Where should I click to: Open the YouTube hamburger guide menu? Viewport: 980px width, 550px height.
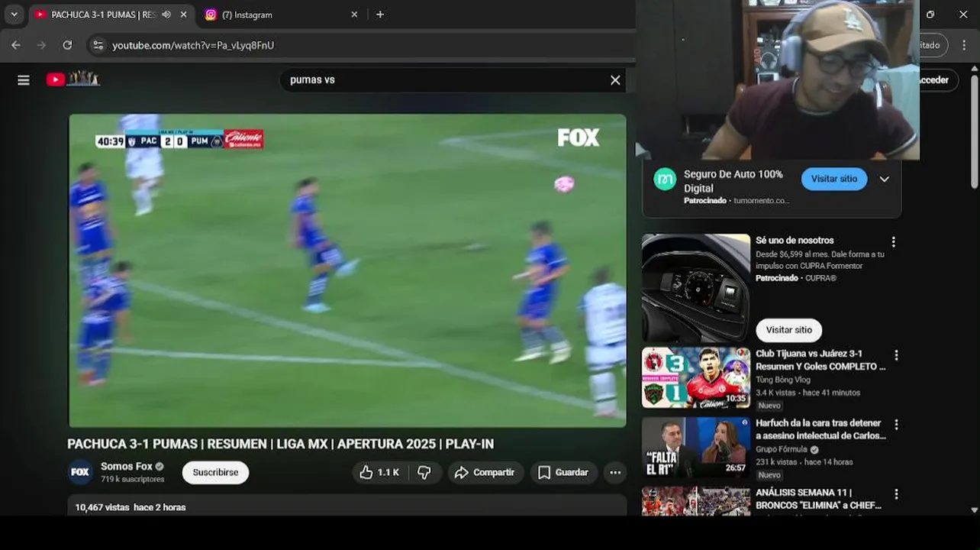[24, 80]
